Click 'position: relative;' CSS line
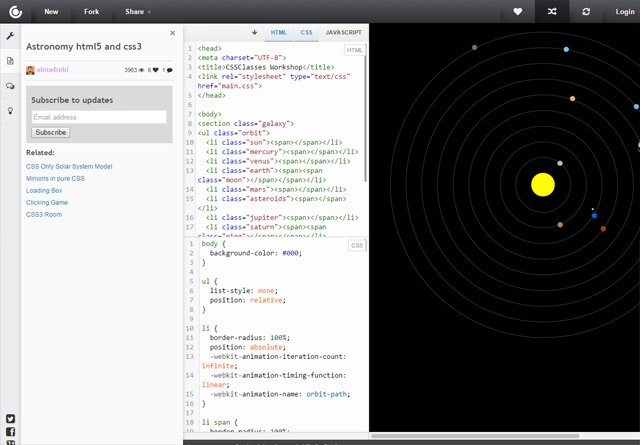 click(x=248, y=300)
